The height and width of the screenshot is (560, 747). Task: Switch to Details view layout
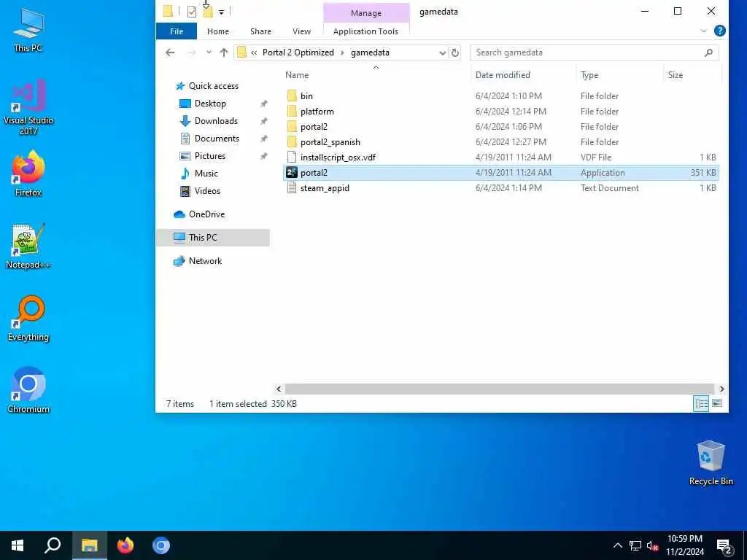[x=701, y=404]
